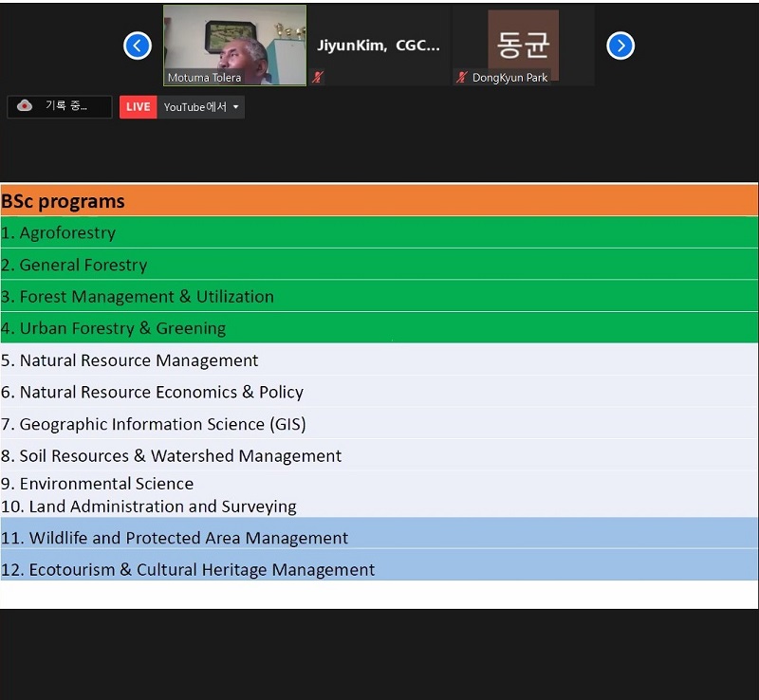This screenshot has width=759, height=700.
Task: Select '5. Natural Resource Management' row
Action: coord(379,359)
